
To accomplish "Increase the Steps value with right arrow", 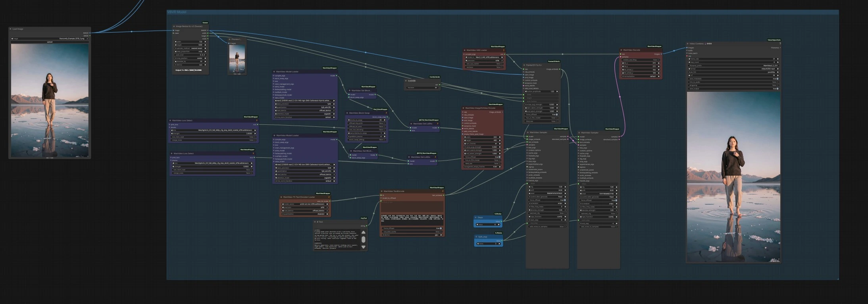I will (x=499, y=225).
